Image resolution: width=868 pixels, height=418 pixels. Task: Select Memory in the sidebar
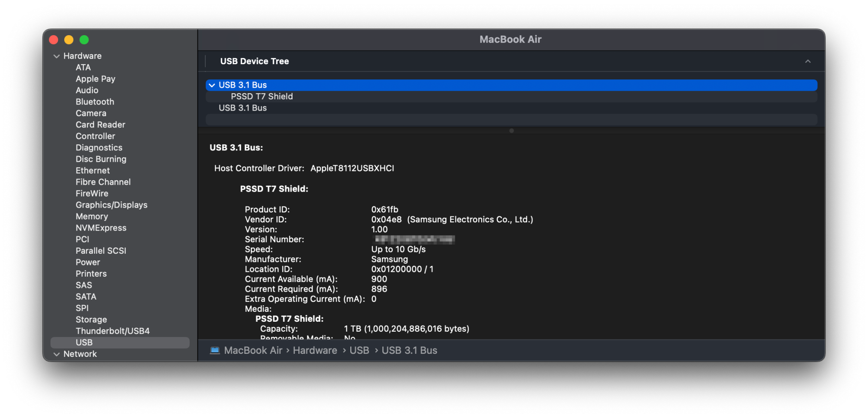click(92, 216)
